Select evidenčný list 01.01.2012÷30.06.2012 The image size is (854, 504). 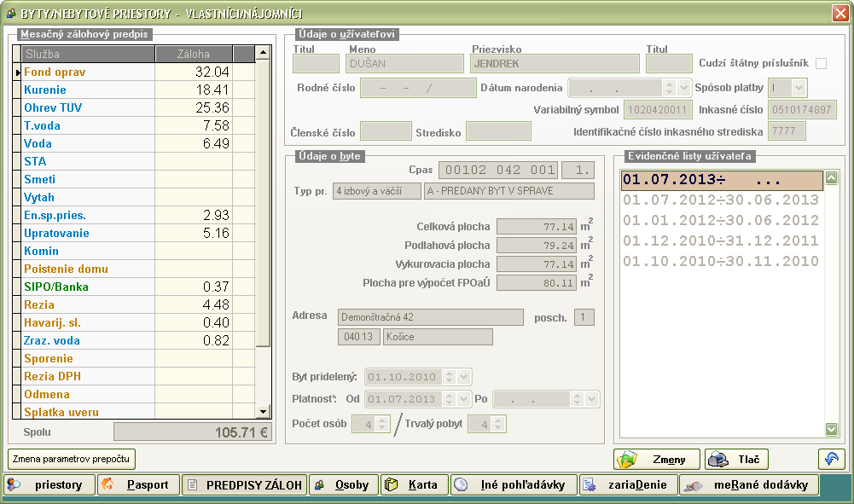722,220
